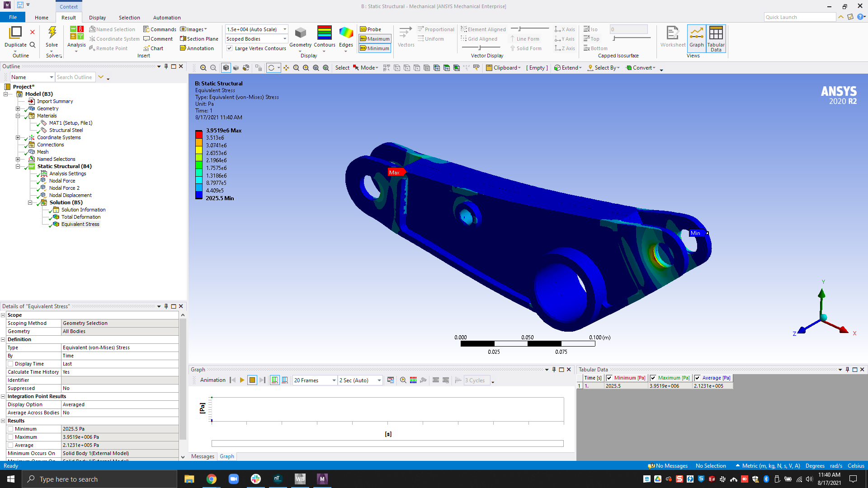
Task: Click the Quick Launch search box
Action: click(800, 17)
